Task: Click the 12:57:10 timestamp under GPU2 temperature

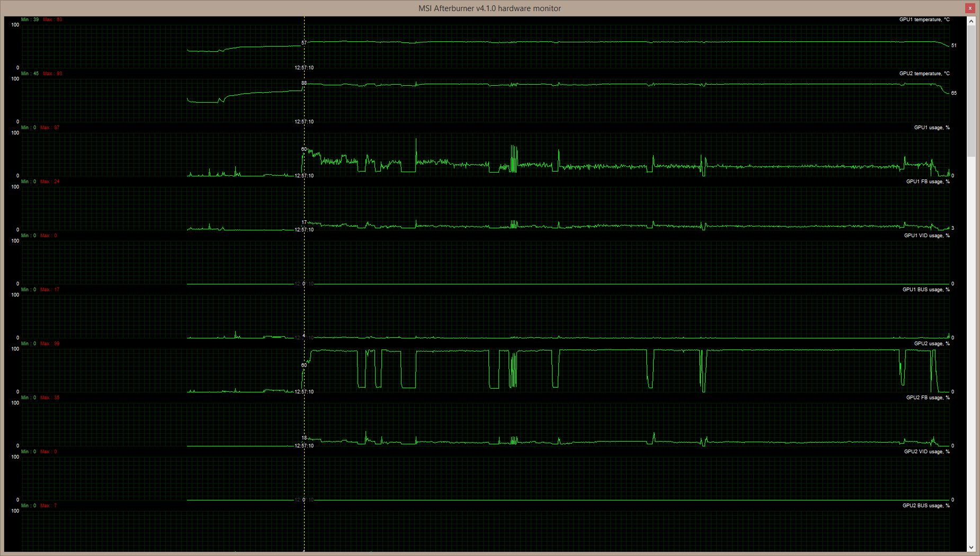Action: pos(304,122)
